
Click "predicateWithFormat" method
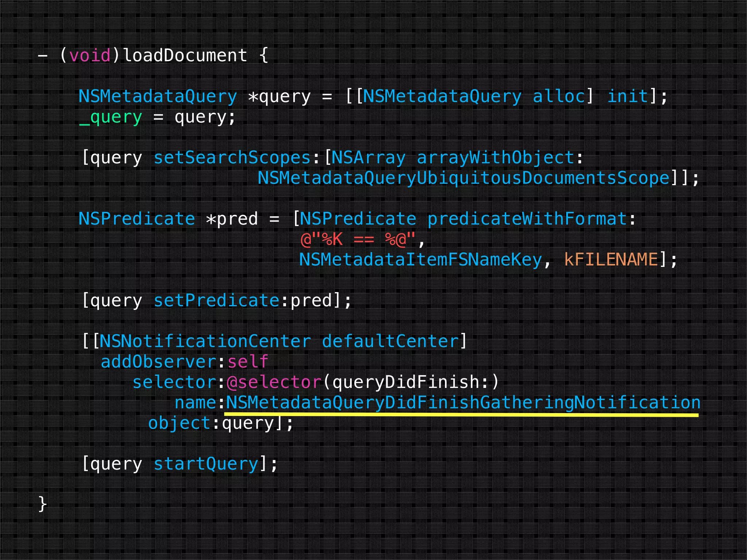[527, 219]
